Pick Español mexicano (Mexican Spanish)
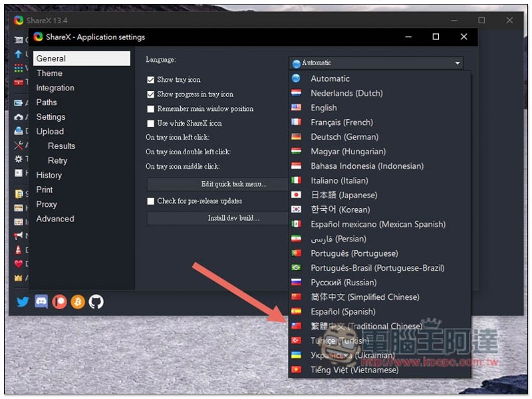This screenshot has height=399, width=532. click(380, 225)
